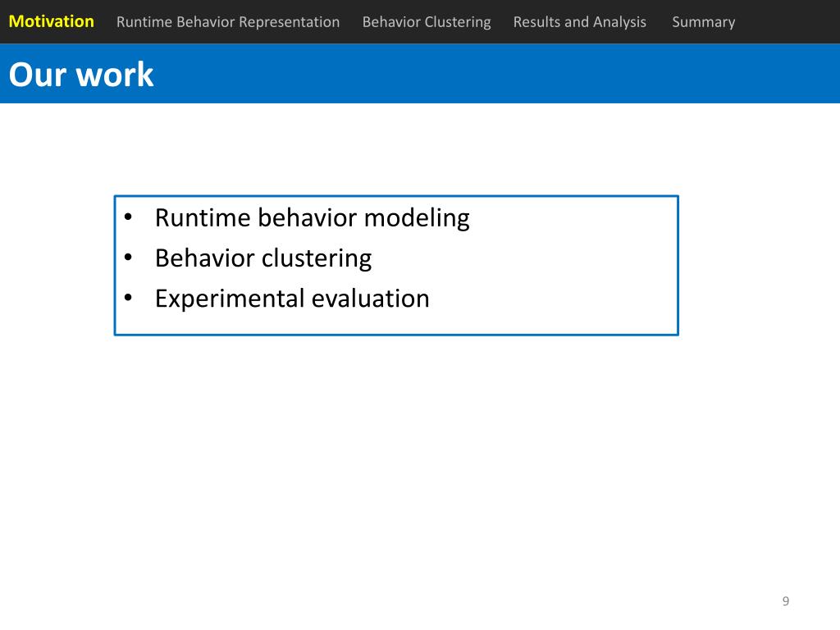Select 'Experimental evaluation' bullet text
Image resolution: width=840 pixels, height=630 pixels.
292,299
